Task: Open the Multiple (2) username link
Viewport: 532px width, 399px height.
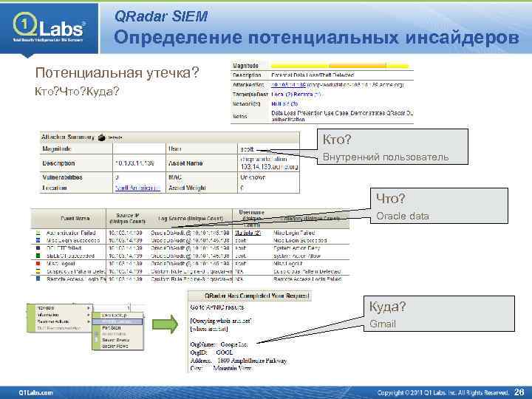Action: (248, 233)
